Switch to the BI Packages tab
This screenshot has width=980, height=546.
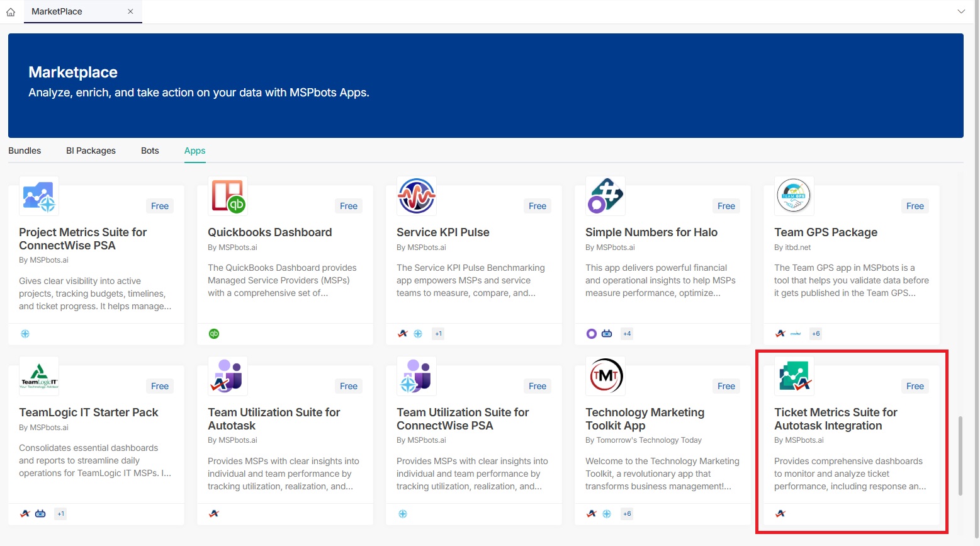click(91, 151)
